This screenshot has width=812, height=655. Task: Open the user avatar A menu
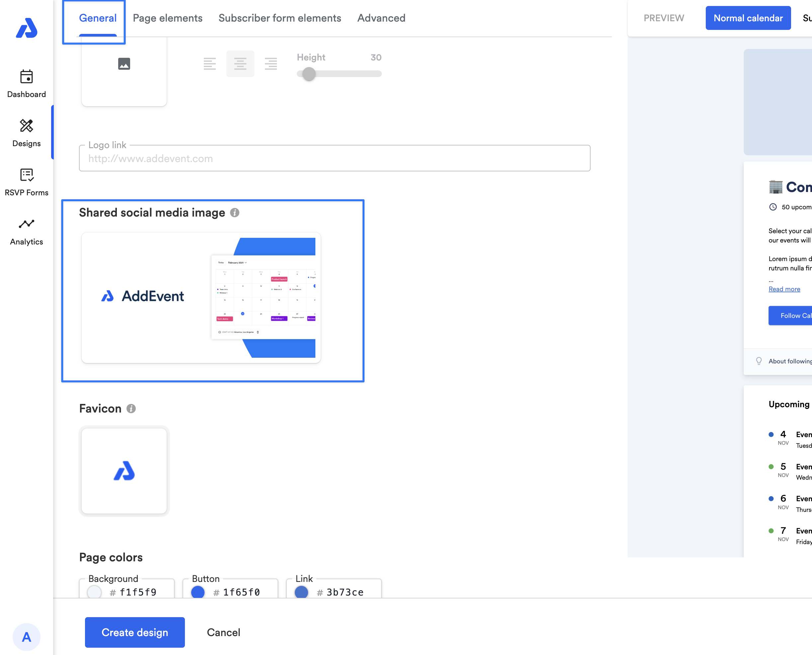[x=27, y=637]
